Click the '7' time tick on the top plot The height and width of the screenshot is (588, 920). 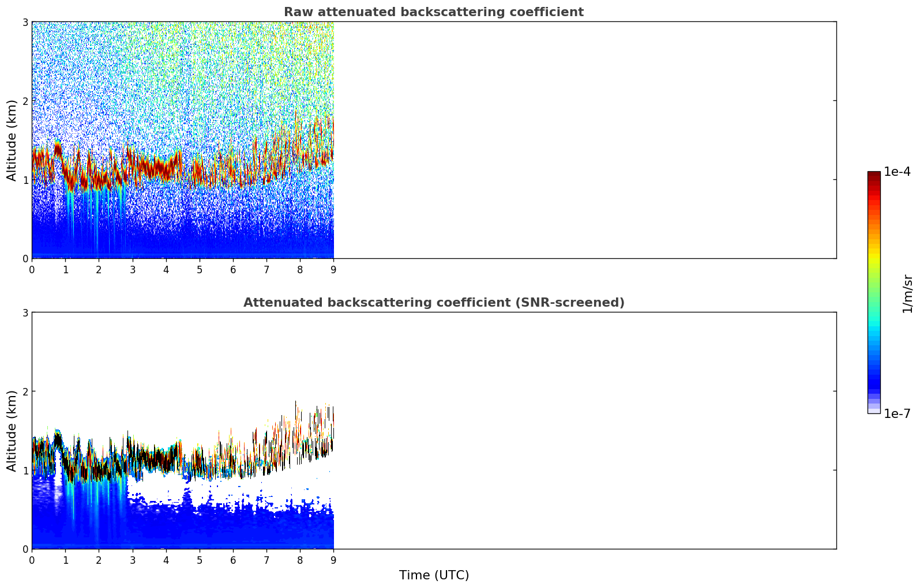pyautogui.click(x=266, y=270)
